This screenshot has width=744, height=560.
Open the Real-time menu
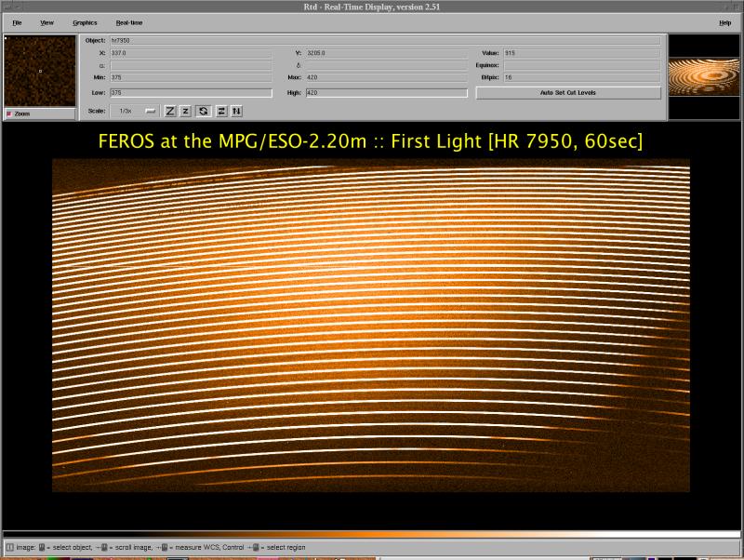click(x=129, y=22)
